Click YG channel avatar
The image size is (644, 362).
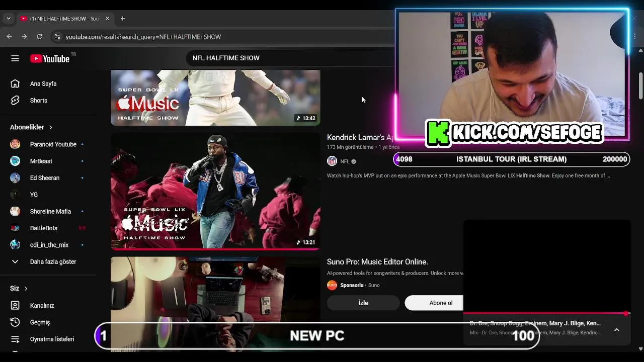15,195
